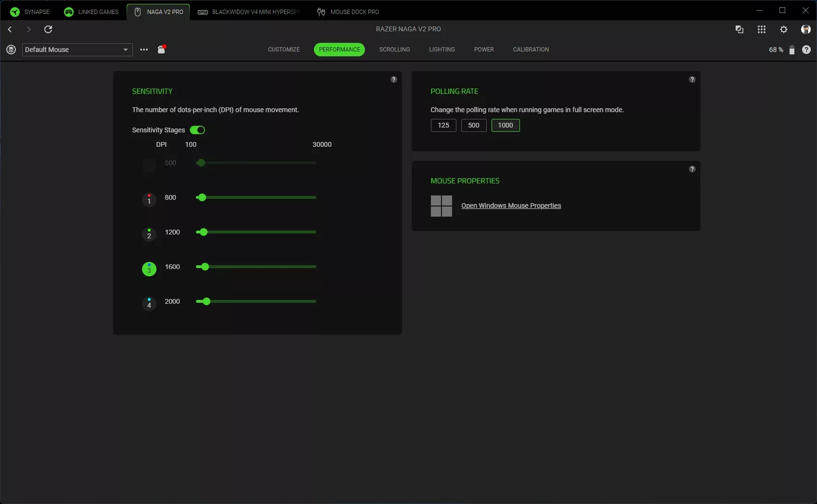Open the Linked Games tab

(x=91, y=12)
